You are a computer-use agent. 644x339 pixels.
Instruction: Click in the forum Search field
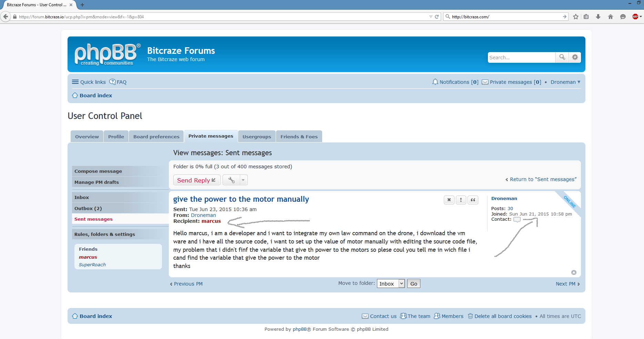pos(521,58)
